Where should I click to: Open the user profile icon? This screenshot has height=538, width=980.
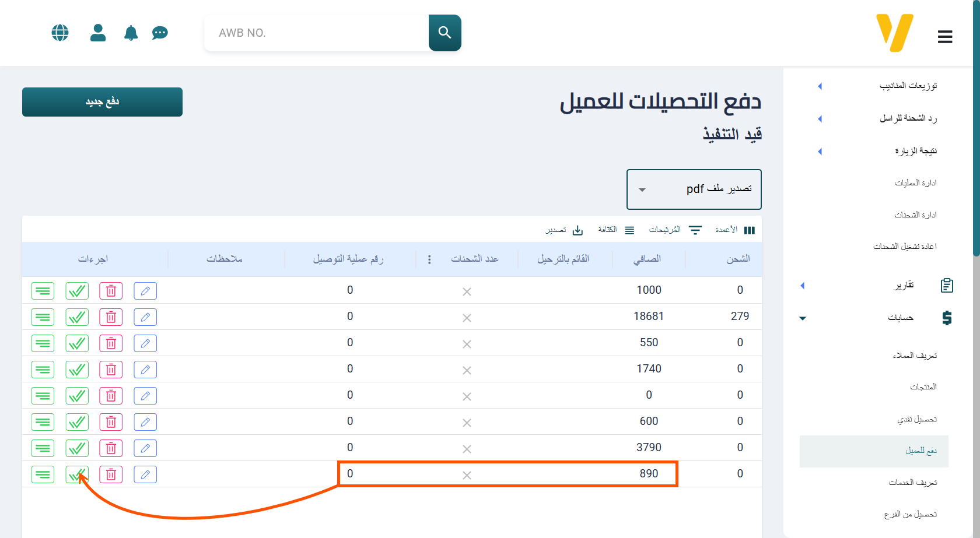pyautogui.click(x=98, y=33)
